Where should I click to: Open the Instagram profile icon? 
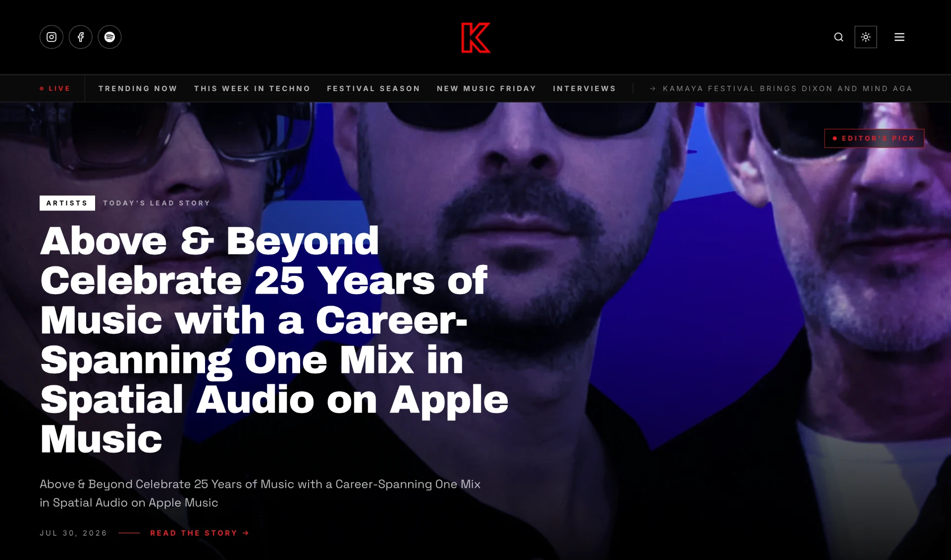coord(52,37)
